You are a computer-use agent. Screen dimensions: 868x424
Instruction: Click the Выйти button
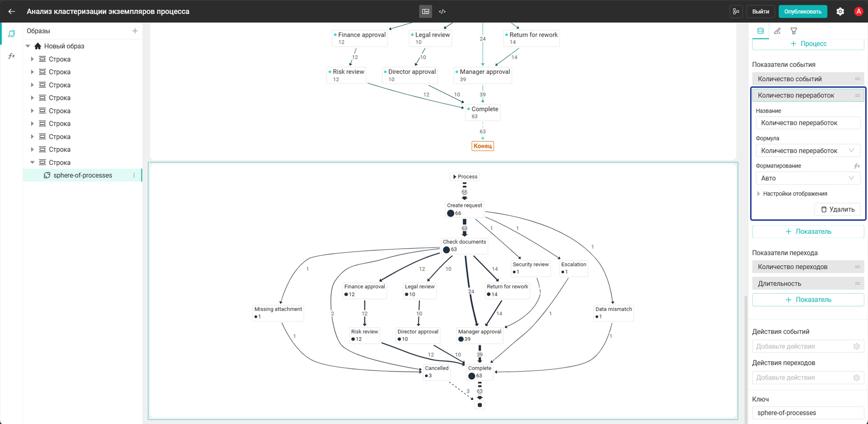pyautogui.click(x=760, y=12)
